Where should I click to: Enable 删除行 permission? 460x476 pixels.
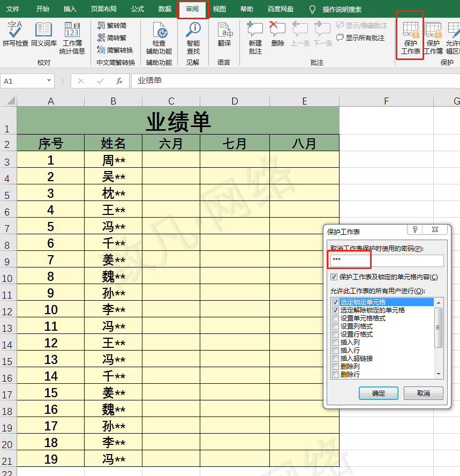[335, 375]
